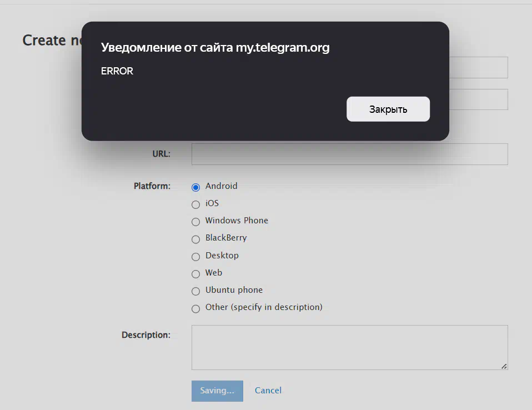Click into the URL input field
532x410 pixels.
click(x=349, y=154)
